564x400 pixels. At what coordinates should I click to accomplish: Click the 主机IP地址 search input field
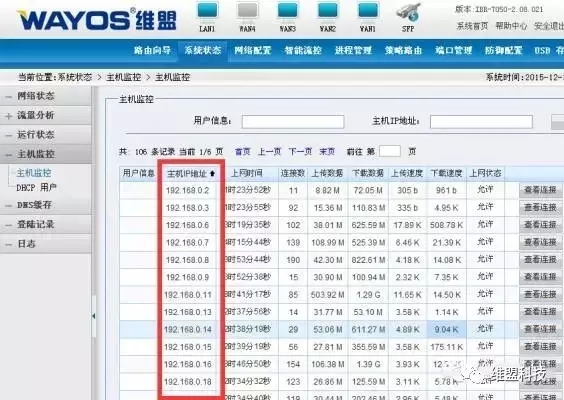481,122
